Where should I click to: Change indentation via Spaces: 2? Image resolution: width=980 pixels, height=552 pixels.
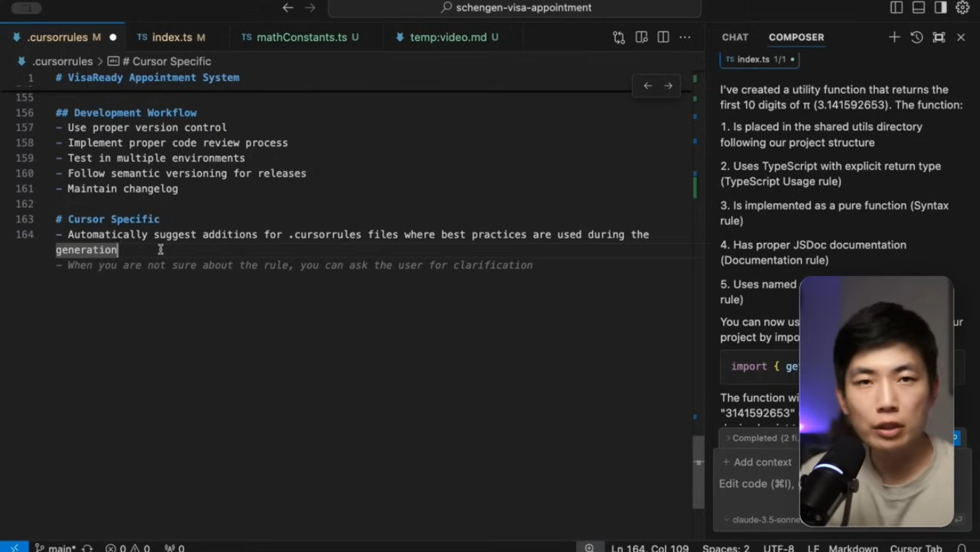pos(726,548)
